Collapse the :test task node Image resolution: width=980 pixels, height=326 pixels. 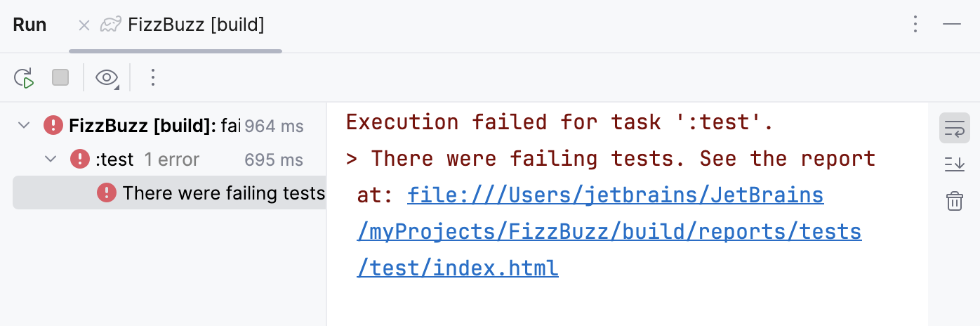[x=51, y=159]
